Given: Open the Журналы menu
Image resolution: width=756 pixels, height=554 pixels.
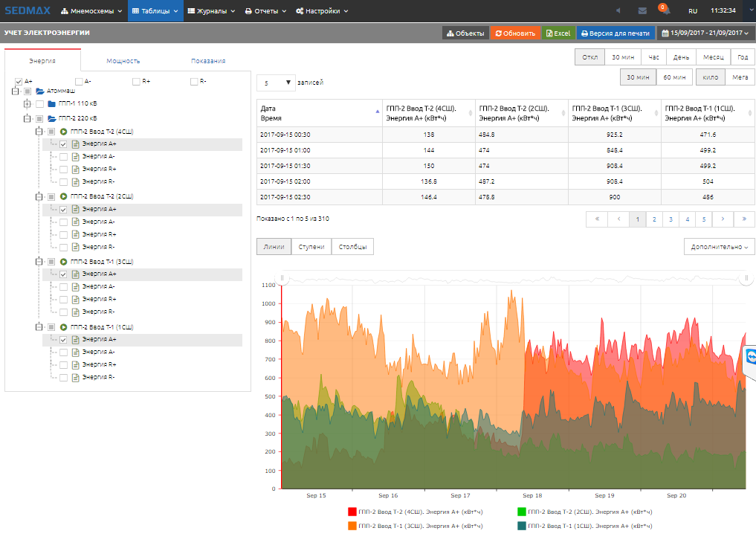Looking at the screenshot, I should coord(211,11).
